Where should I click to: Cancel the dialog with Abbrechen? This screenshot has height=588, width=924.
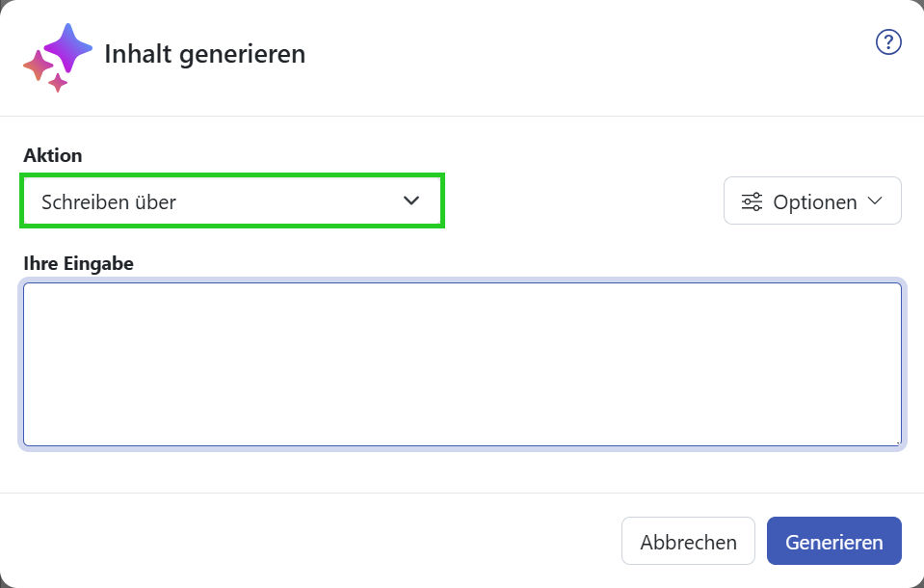click(x=688, y=541)
